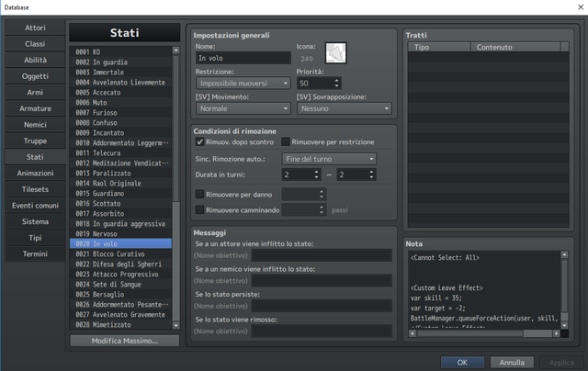Click the enemy inflicted message field

pos(322,280)
